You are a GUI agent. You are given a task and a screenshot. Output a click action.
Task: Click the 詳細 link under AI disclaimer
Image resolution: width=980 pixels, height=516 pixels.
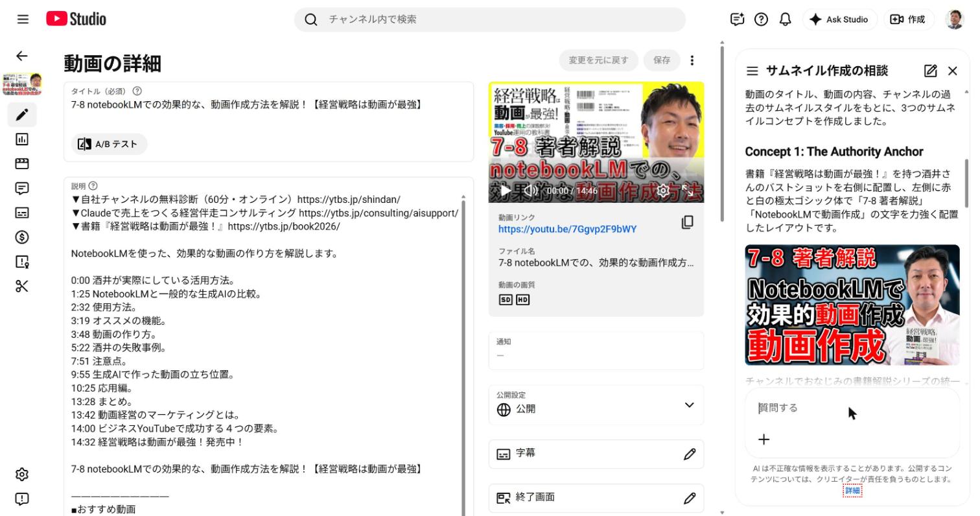852,491
